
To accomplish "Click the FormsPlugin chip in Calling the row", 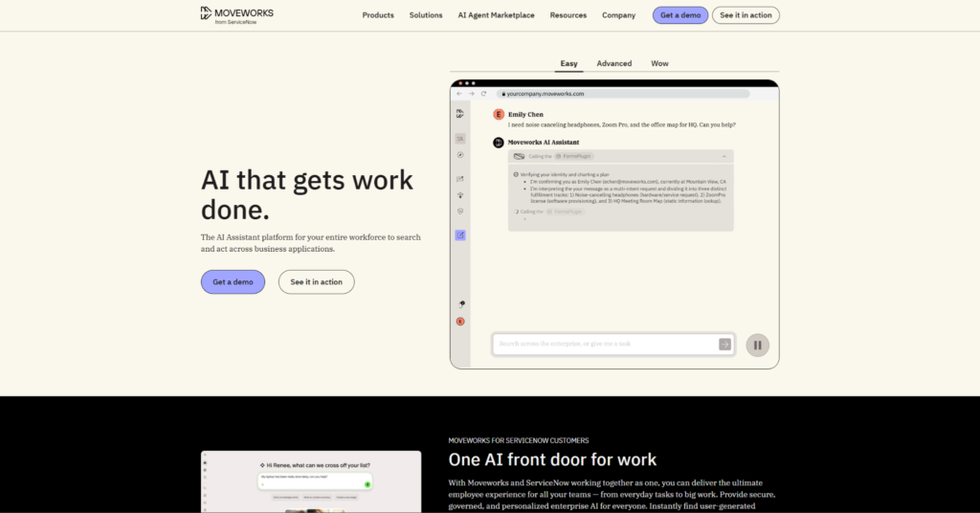I will [x=574, y=156].
